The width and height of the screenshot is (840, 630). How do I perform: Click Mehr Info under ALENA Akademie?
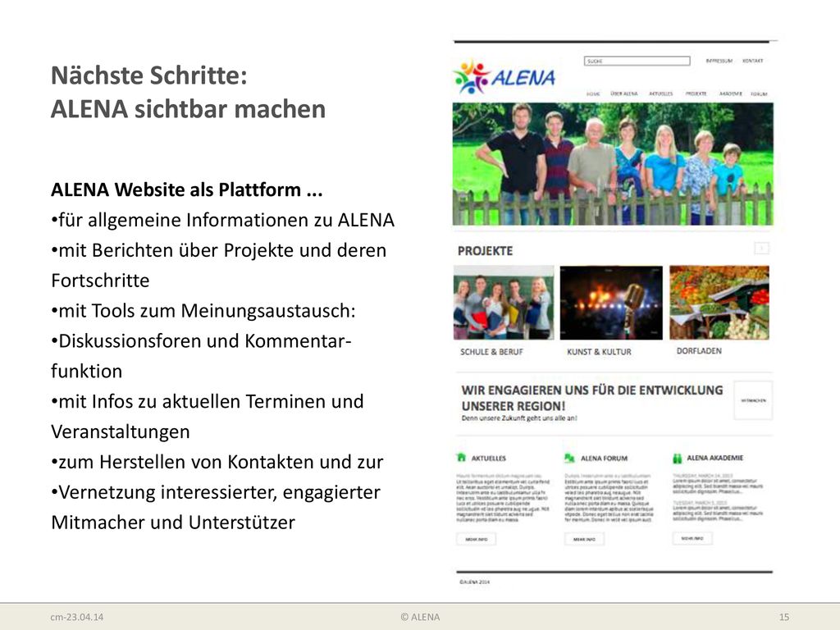click(692, 538)
